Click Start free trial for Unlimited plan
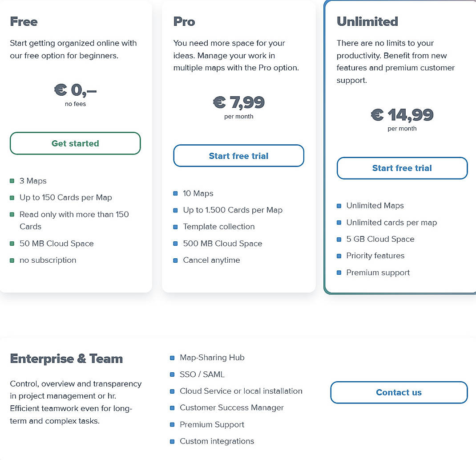The width and height of the screenshot is (476, 460). [402, 168]
